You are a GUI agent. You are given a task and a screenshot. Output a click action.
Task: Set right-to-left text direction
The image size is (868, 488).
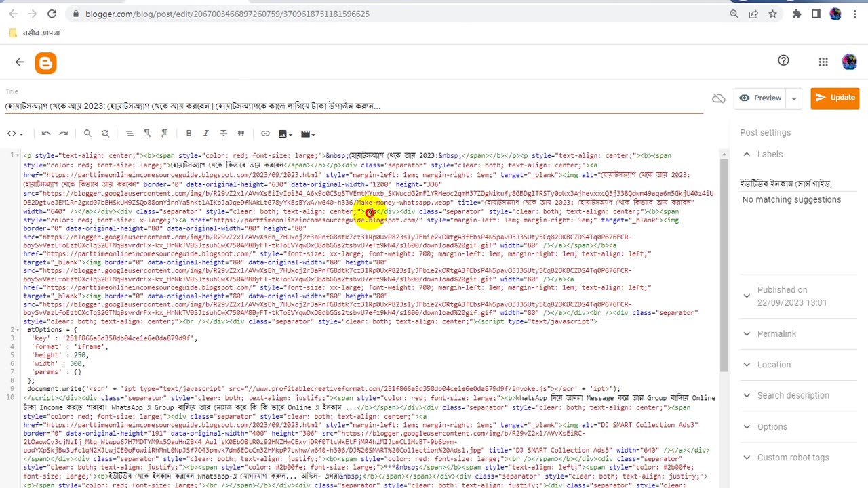[x=164, y=134]
